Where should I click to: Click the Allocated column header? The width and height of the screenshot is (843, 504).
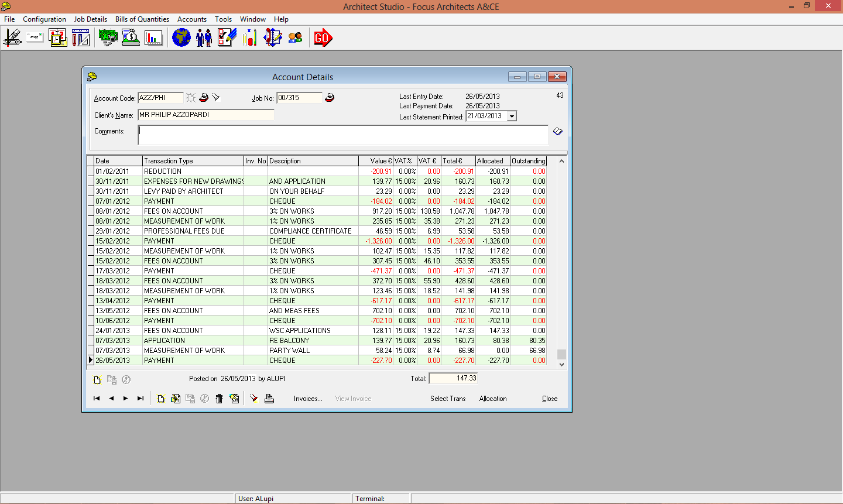click(x=492, y=161)
